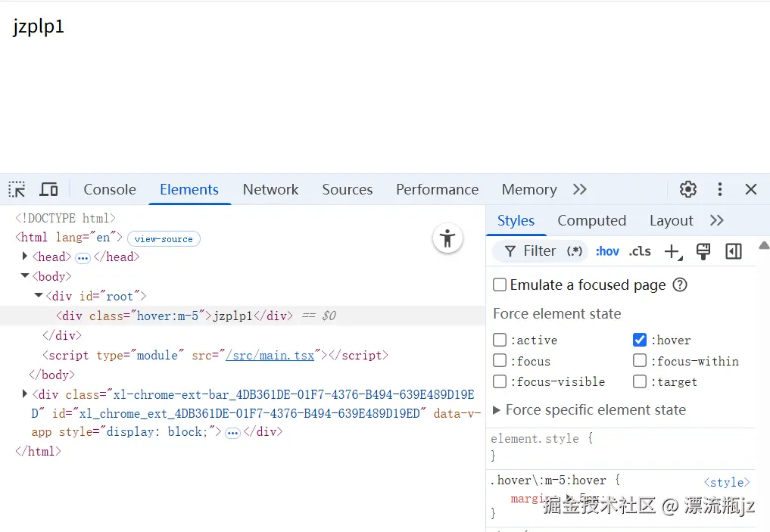Select the Elements tab
Screen dimensions: 770x532
[189, 189]
